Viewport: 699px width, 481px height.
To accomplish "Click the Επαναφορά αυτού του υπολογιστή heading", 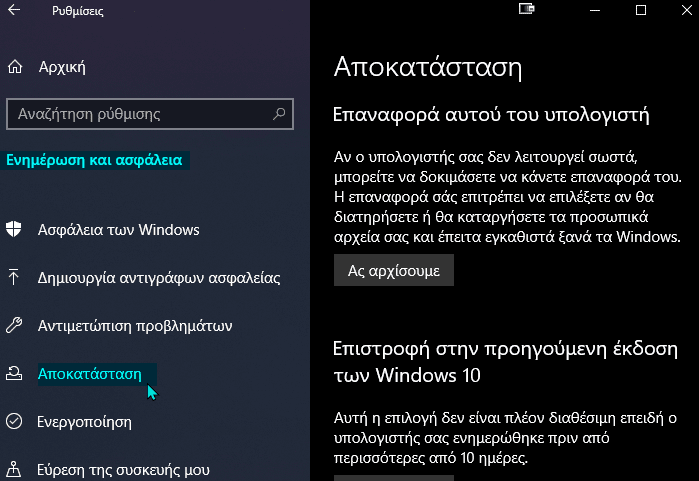I will pos(491,115).
